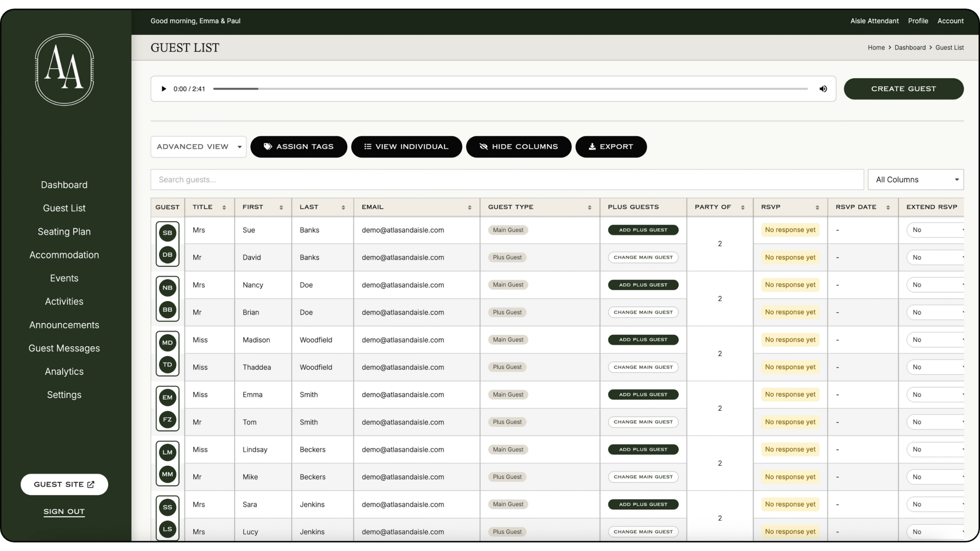Click the SB guest avatar icon

point(167,233)
